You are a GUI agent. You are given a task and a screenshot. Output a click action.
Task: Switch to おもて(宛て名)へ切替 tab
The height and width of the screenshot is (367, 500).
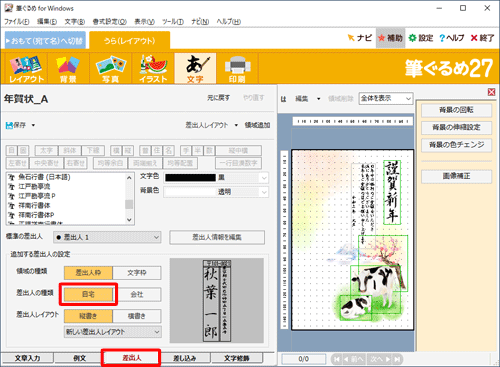click(x=45, y=41)
